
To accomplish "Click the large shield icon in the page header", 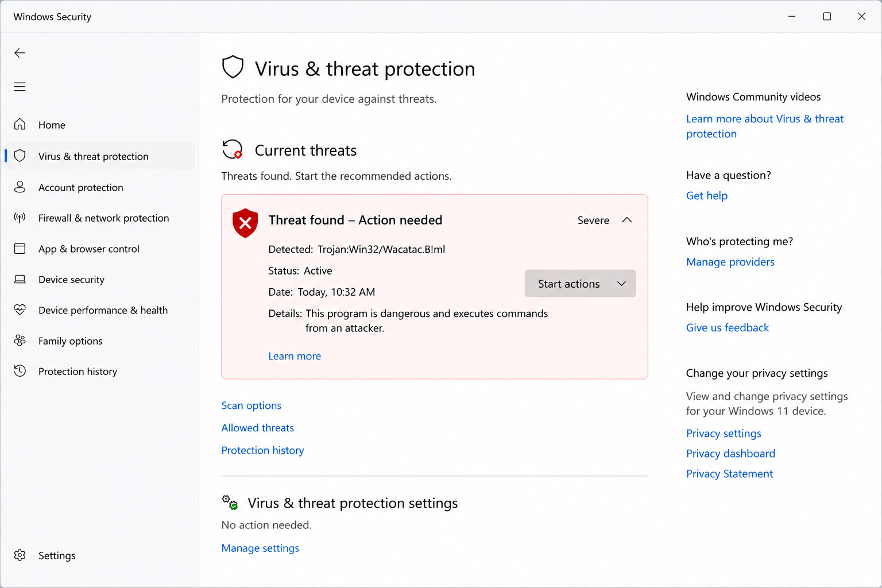I will click(x=233, y=67).
